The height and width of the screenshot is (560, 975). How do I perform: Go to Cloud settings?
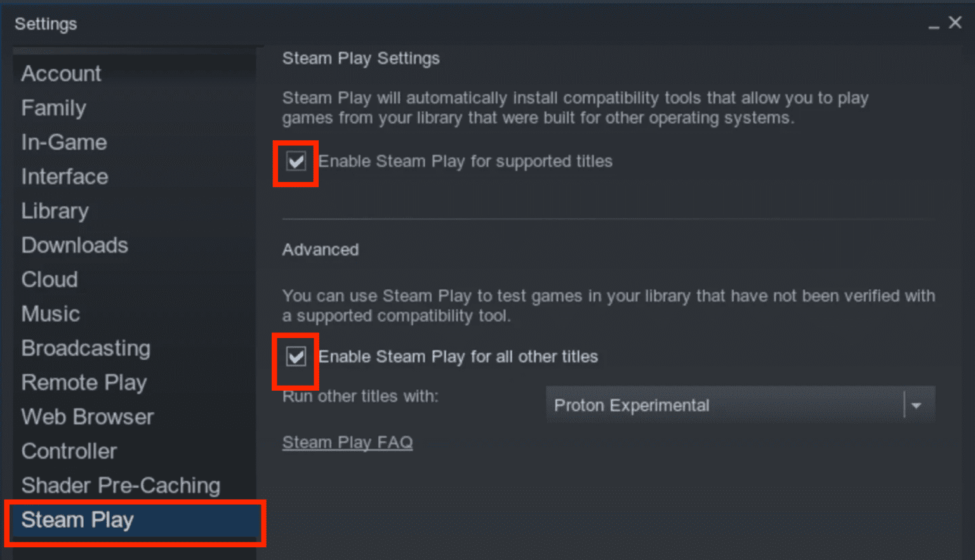[x=50, y=279]
